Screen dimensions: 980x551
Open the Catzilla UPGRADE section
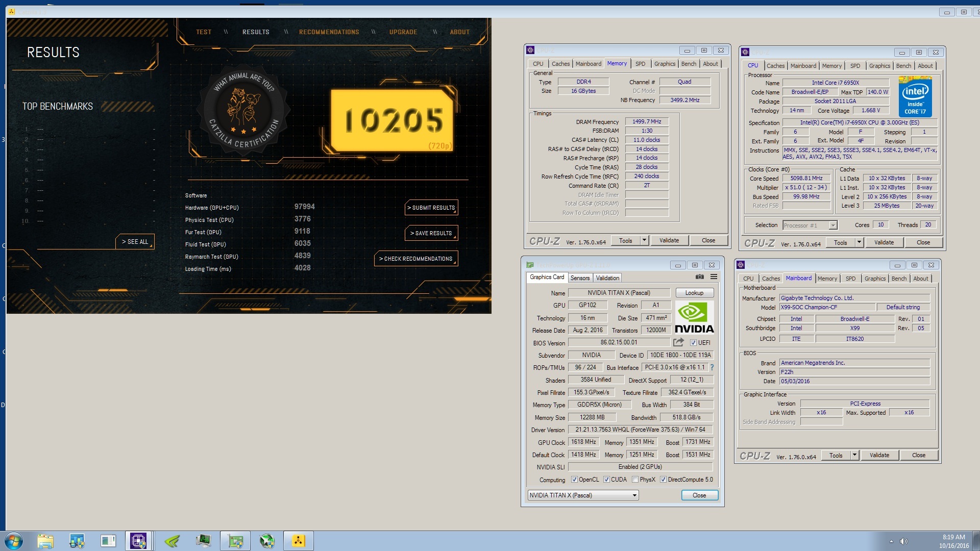(x=403, y=32)
